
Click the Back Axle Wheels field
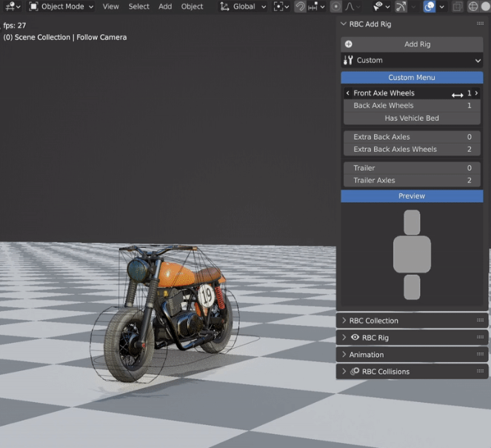[412, 105]
